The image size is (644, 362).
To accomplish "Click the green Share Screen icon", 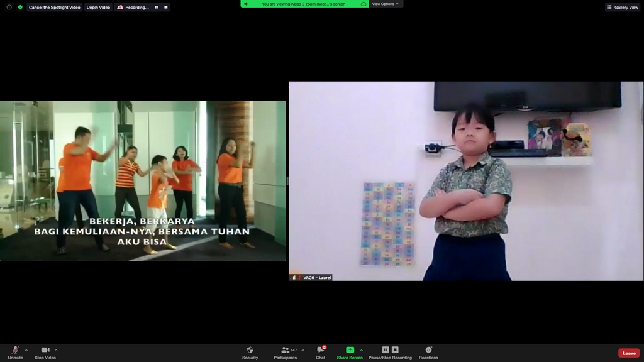I will (350, 349).
